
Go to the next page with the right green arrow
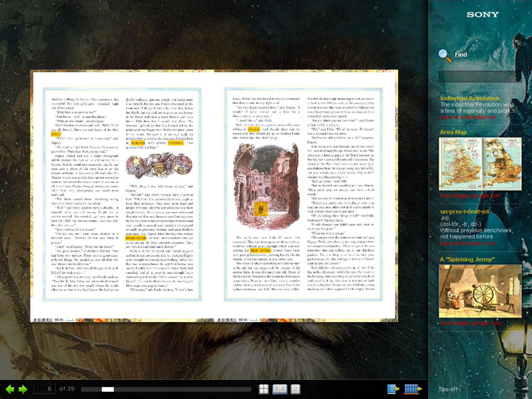coord(23,389)
